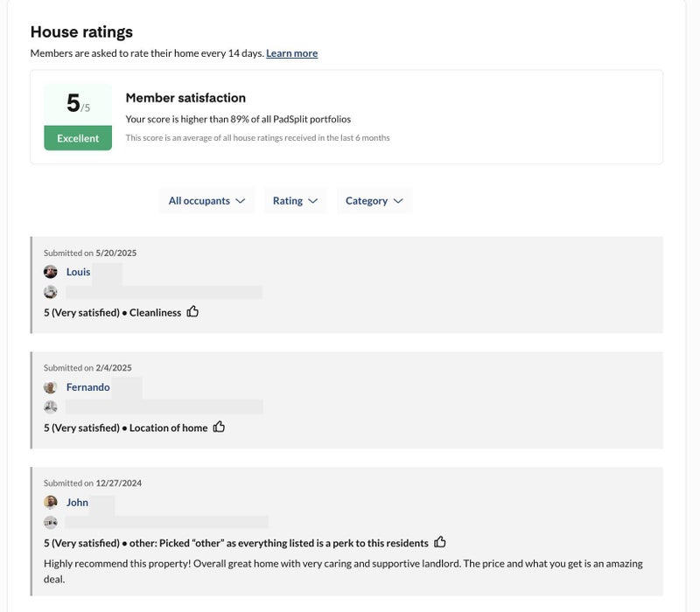Open the Learn more link

pos(291,53)
